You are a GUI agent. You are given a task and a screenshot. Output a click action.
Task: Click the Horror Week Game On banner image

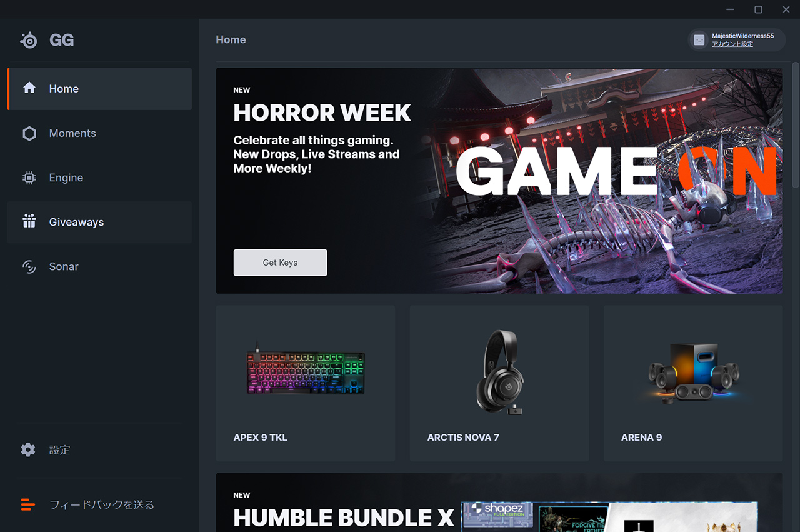pos(600,181)
